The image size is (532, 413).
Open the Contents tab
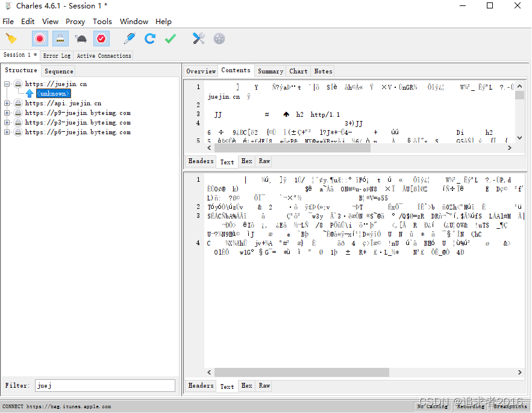coord(236,70)
